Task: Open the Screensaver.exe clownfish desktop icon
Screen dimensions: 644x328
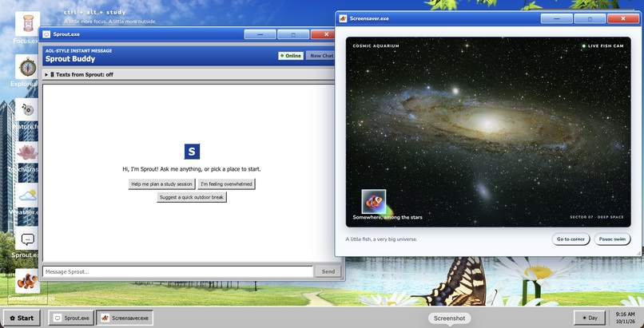Action: (x=27, y=281)
